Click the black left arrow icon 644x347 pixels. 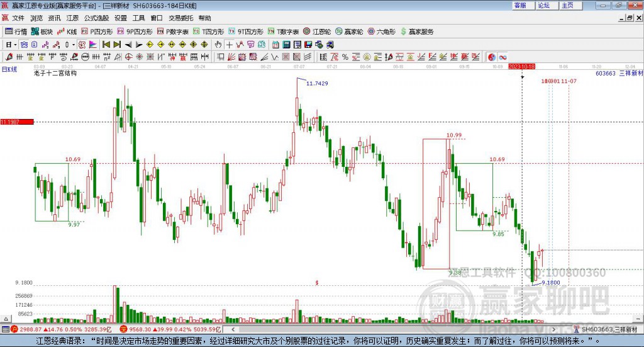point(128,45)
